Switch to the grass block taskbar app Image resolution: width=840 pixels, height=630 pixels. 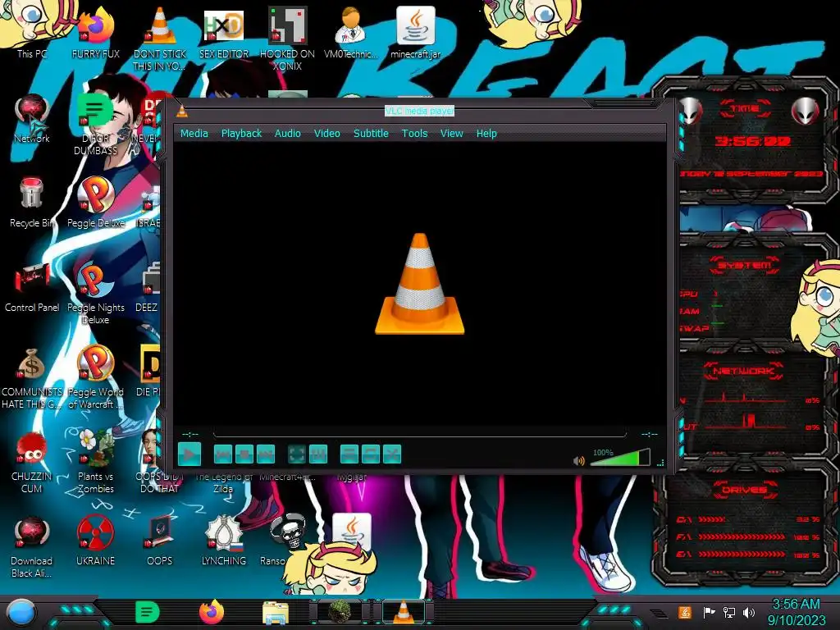340,612
